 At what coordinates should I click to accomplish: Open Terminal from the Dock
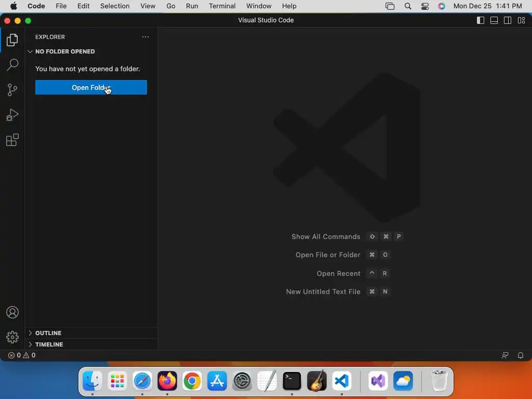[292, 381]
